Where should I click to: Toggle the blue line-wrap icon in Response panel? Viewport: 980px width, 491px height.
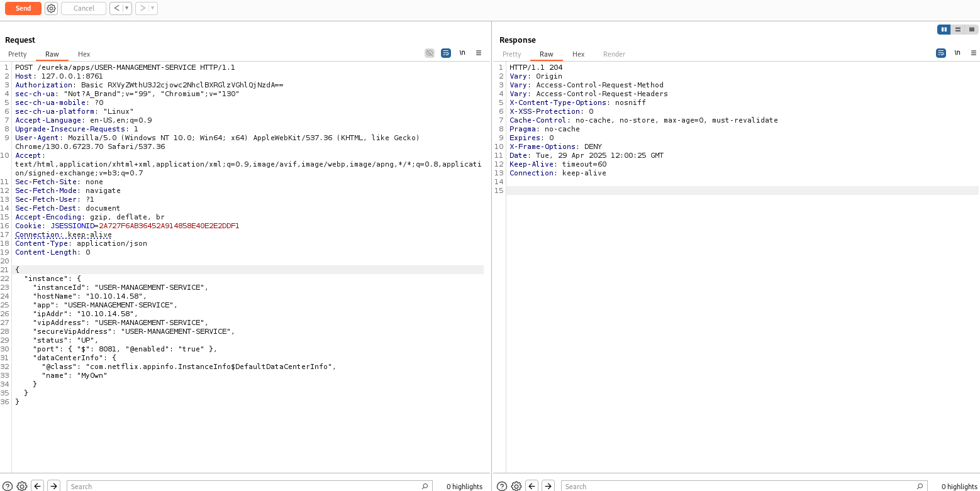tap(941, 53)
